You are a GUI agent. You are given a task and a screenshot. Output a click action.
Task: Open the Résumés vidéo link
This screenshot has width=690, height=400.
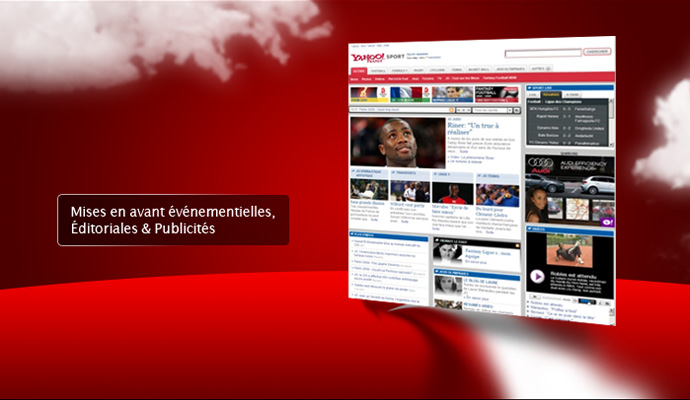478,305
